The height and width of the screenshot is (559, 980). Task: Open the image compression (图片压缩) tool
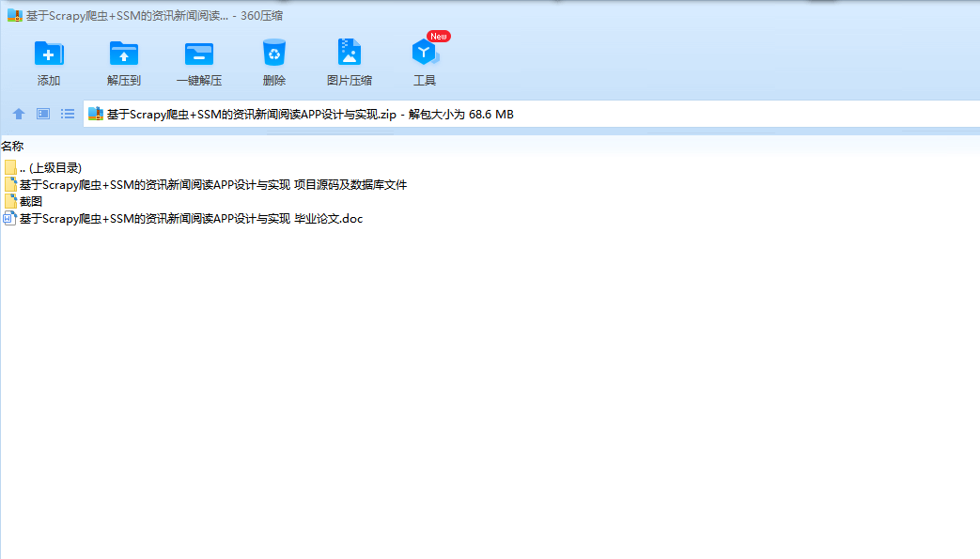coord(350,52)
